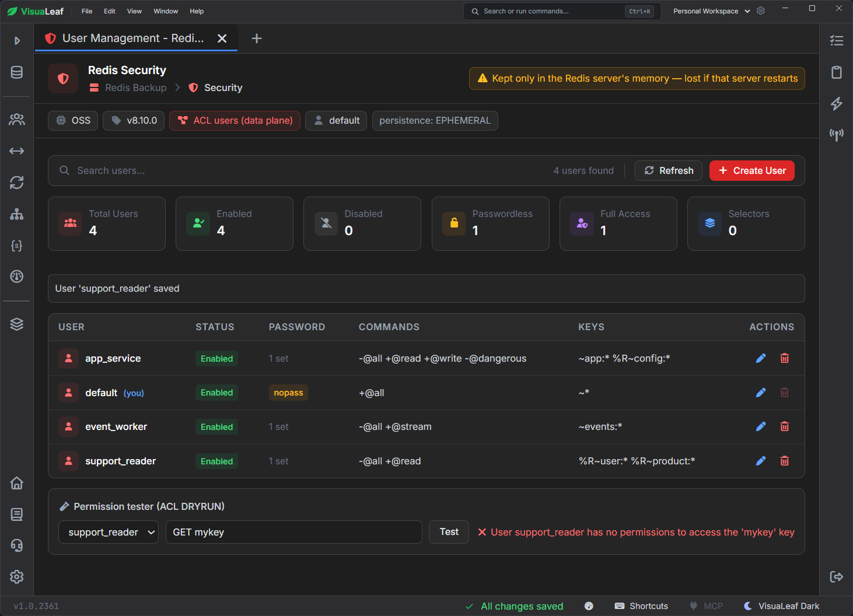Click the bidirectional arrows sidebar icon
This screenshot has width=853, height=616.
point(17,151)
